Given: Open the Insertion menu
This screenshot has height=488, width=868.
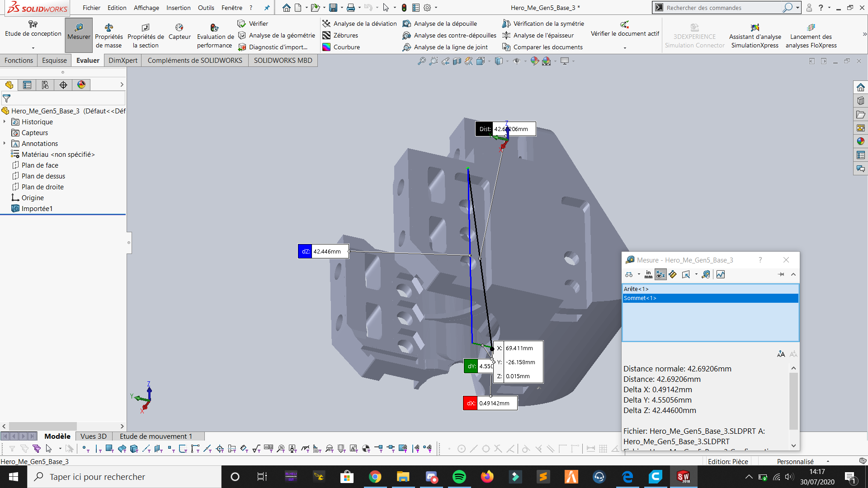Looking at the screenshot, I should [178, 8].
